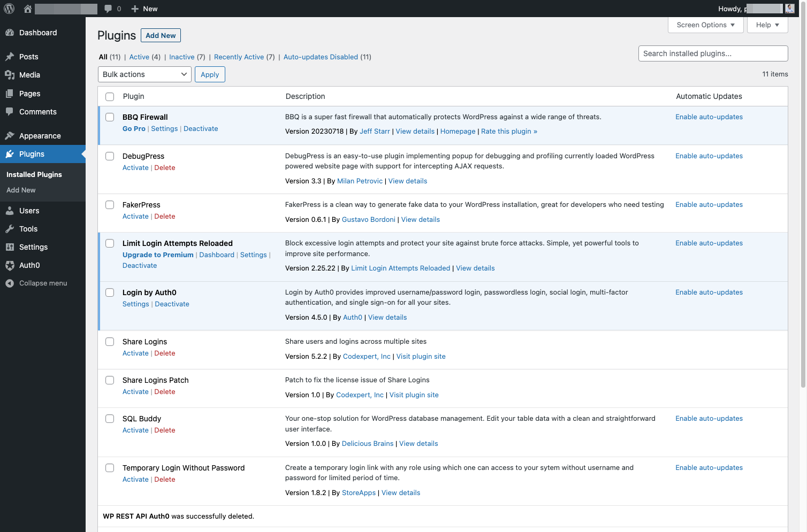The image size is (807, 532).
Task: Open the site home icon
Action: [x=28, y=9]
